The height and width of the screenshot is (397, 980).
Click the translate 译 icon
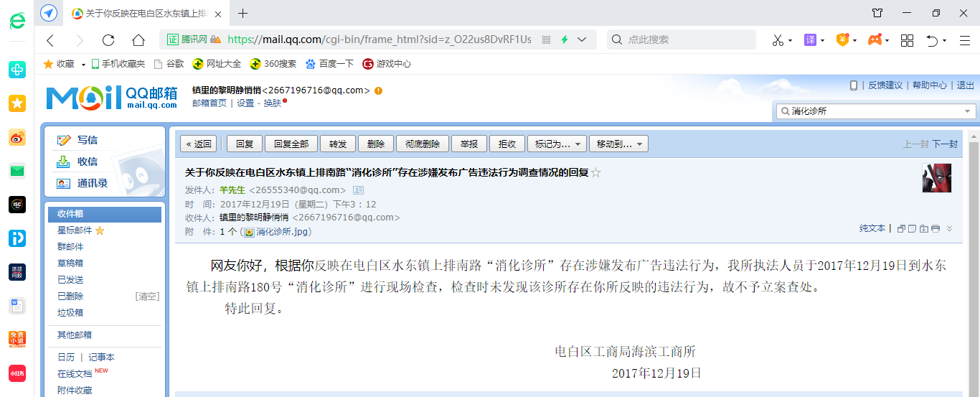(x=810, y=39)
